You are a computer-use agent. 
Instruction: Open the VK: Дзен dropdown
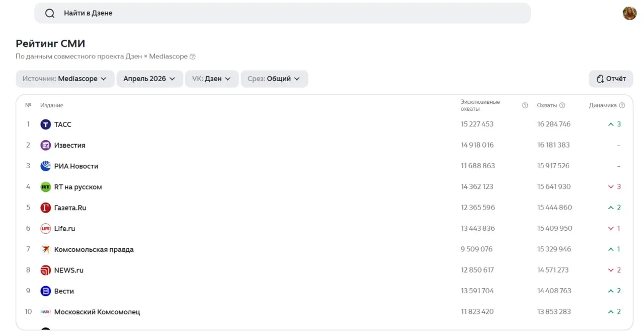[x=212, y=79]
